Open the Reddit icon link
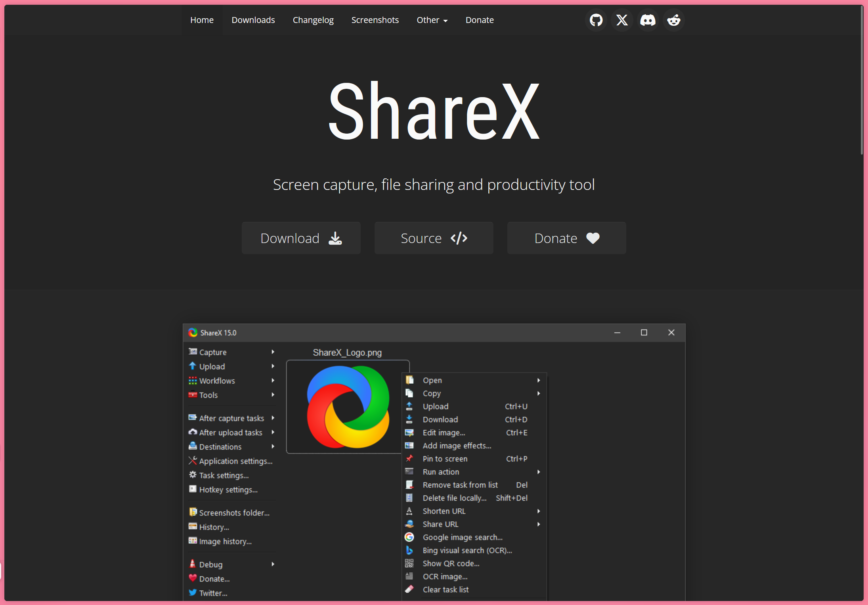The height and width of the screenshot is (605, 868). [673, 20]
